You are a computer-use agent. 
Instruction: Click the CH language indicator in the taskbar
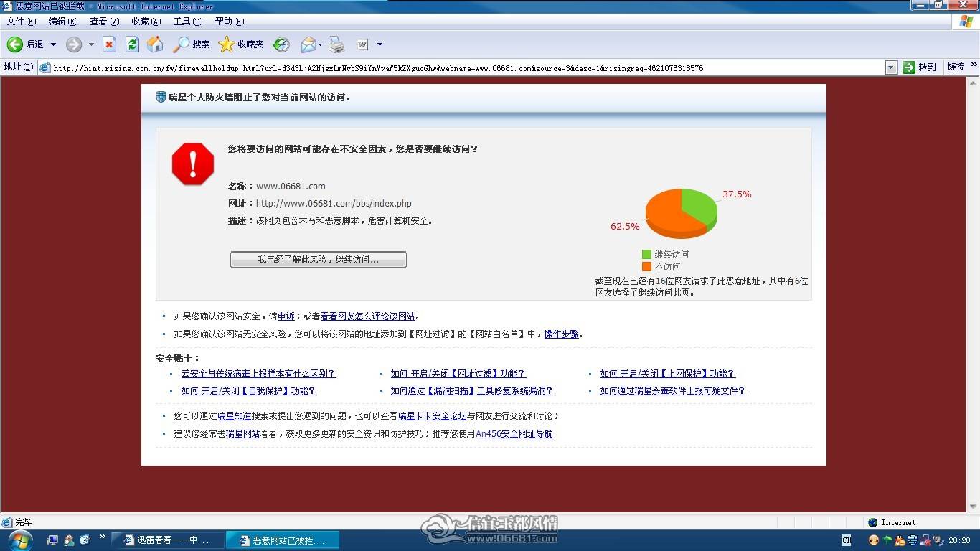tap(847, 540)
